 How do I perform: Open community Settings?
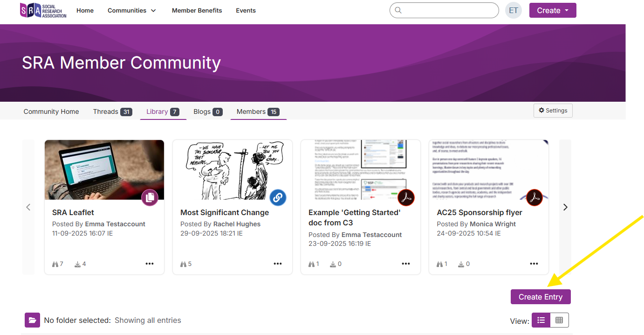pyautogui.click(x=553, y=111)
